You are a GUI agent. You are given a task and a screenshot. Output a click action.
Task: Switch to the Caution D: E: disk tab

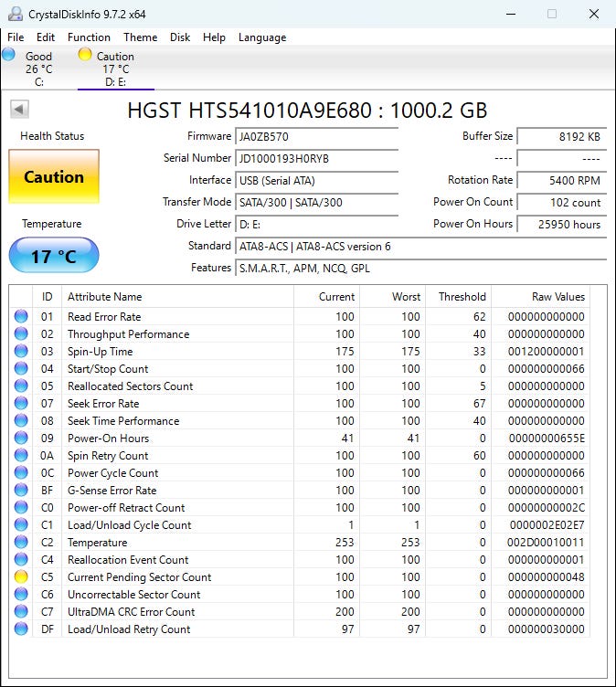[115, 69]
